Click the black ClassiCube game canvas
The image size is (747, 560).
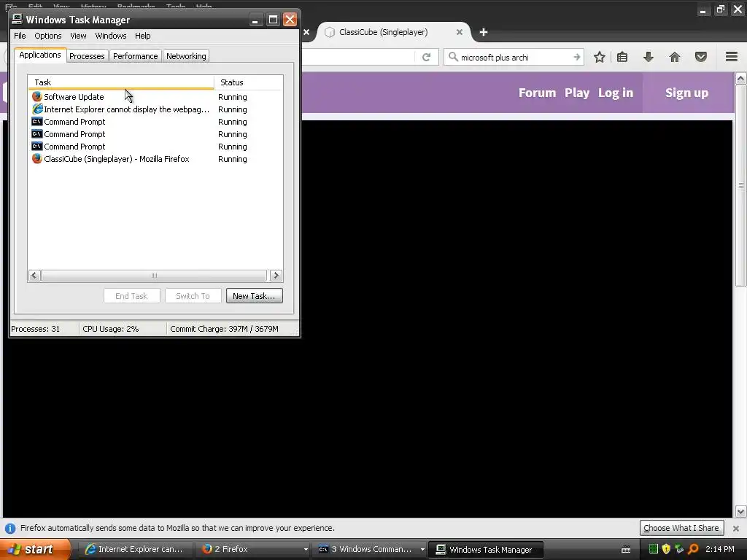coord(517,318)
